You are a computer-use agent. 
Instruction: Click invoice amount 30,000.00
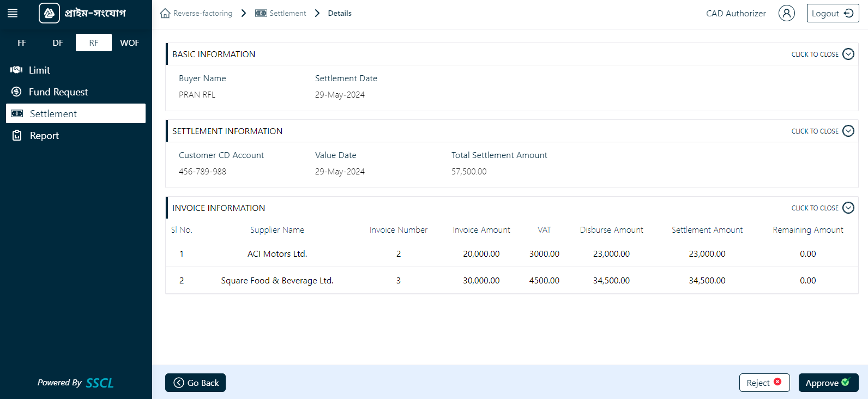click(481, 280)
